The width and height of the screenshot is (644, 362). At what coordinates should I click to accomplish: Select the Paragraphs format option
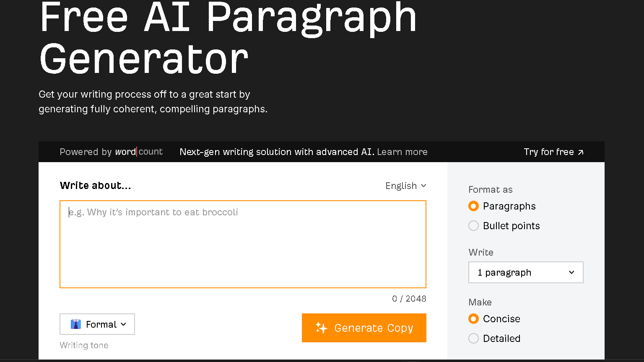pos(473,206)
